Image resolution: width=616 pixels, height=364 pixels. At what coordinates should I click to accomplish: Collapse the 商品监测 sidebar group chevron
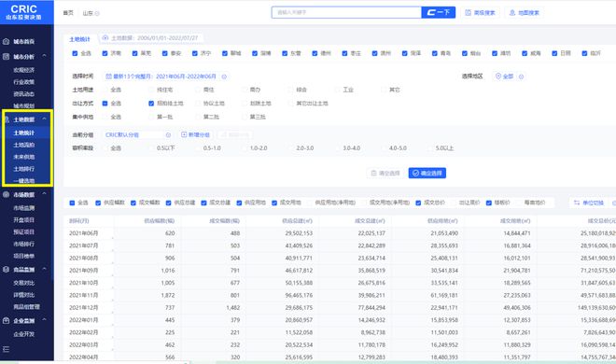(45, 269)
